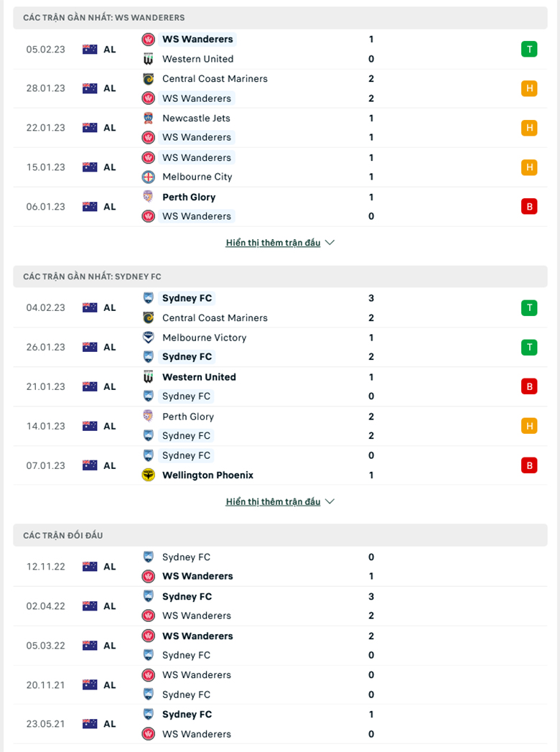Click the WS Wanderers name in head-to-head list
The width and height of the screenshot is (560, 752).
pyautogui.click(x=197, y=576)
